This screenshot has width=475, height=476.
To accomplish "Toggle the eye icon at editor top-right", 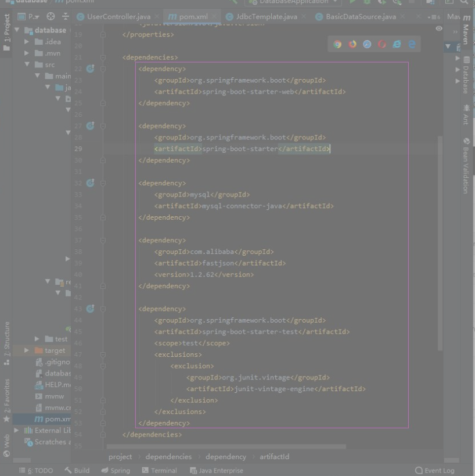I will (x=438, y=28).
